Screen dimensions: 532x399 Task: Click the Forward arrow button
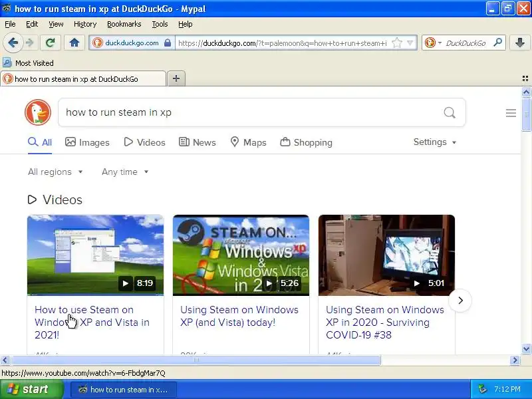(30, 43)
